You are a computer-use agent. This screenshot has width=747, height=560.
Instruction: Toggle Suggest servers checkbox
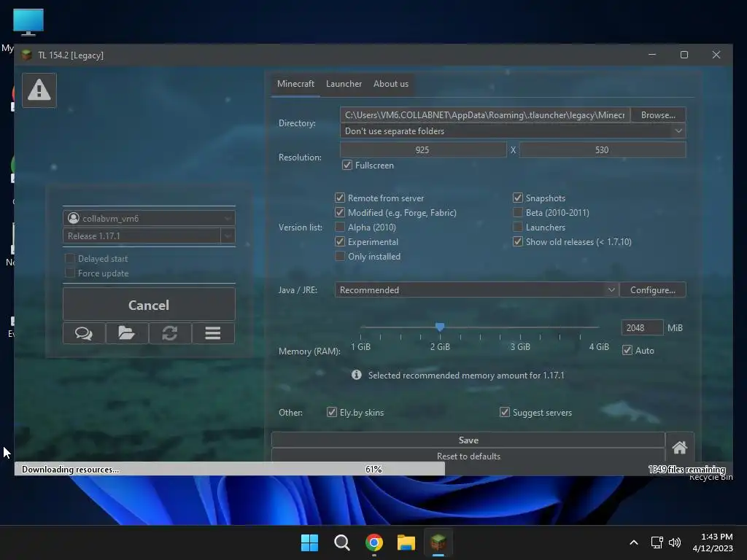[x=505, y=412]
